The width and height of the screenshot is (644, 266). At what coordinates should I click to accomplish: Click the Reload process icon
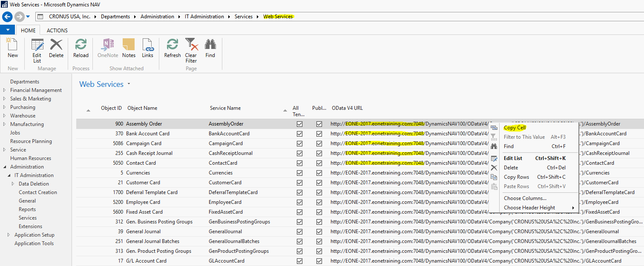coord(80,45)
